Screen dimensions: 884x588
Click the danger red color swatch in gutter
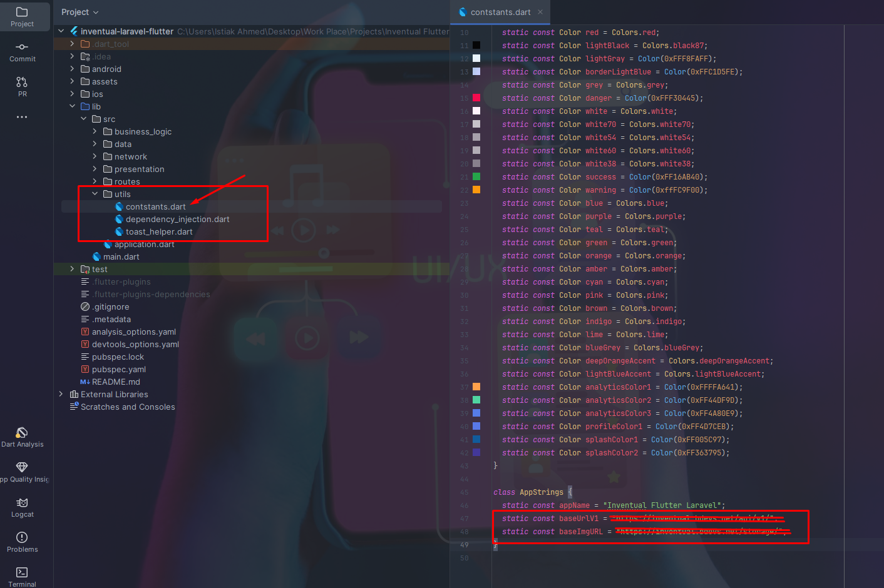[476, 98]
